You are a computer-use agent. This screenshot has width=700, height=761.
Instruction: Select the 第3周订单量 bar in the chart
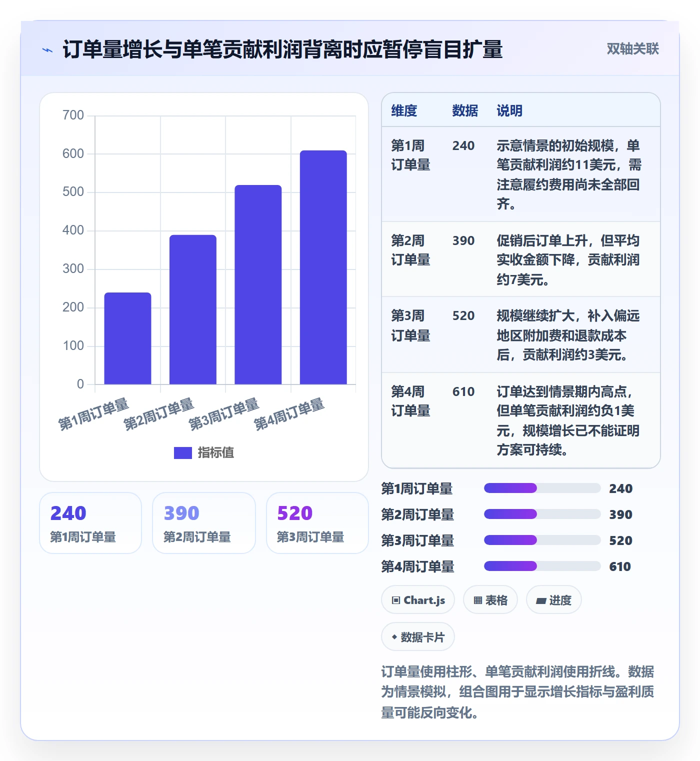[258, 284]
